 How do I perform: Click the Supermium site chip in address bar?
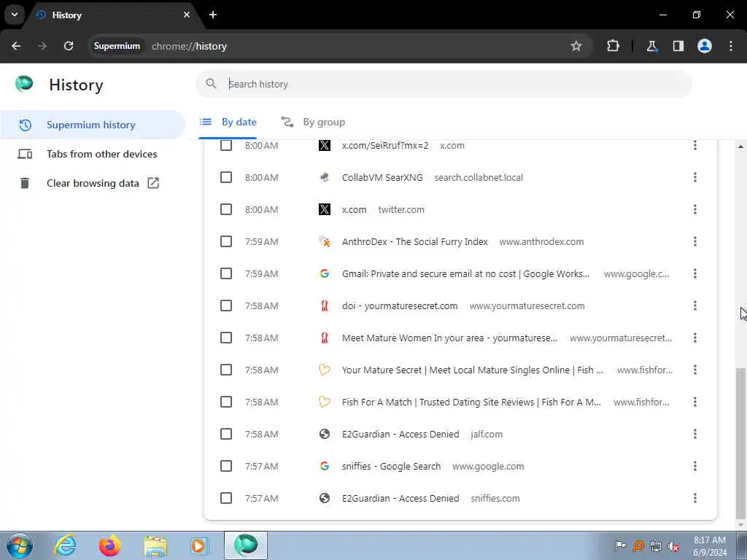point(117,46)
